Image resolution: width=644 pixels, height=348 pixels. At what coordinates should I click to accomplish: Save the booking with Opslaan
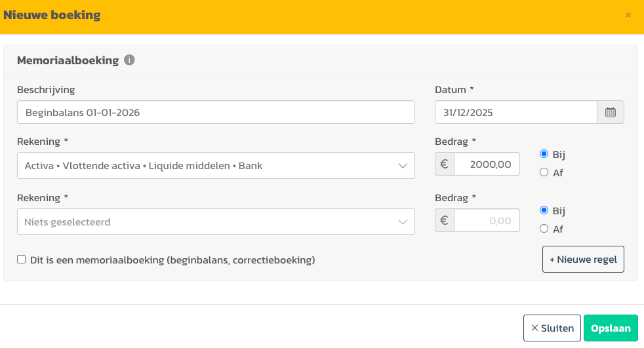[x=610, y=328]
